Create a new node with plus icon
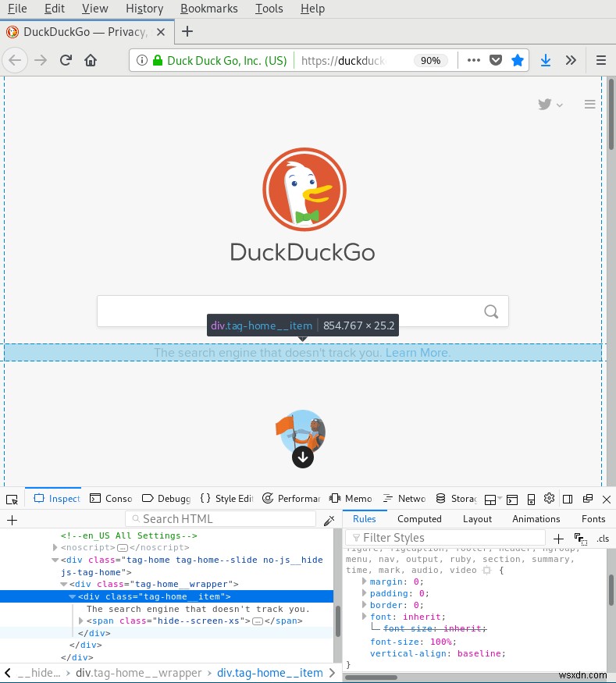Screen dimensions: 616x683 click(x=12, y=520)
